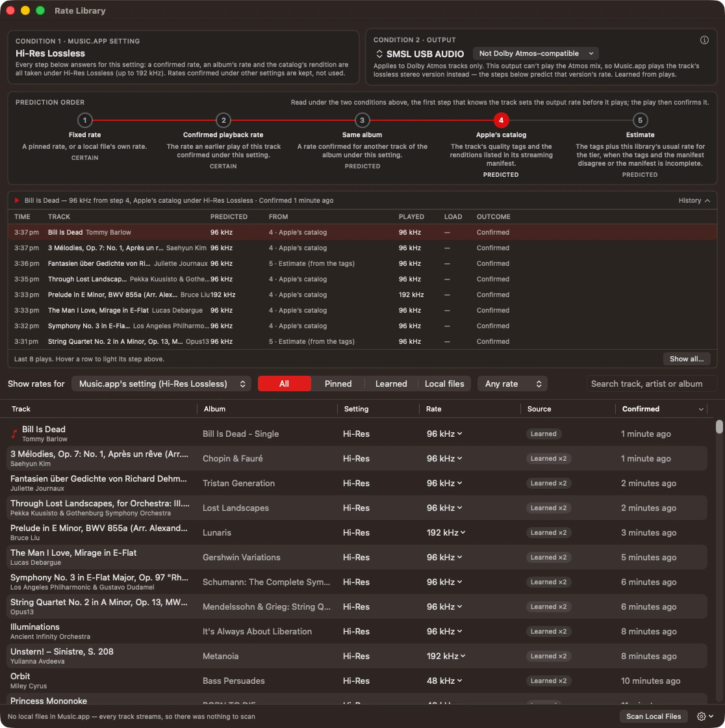Open rate dropdown for Prelude in E Minor row

click(446, 532)
